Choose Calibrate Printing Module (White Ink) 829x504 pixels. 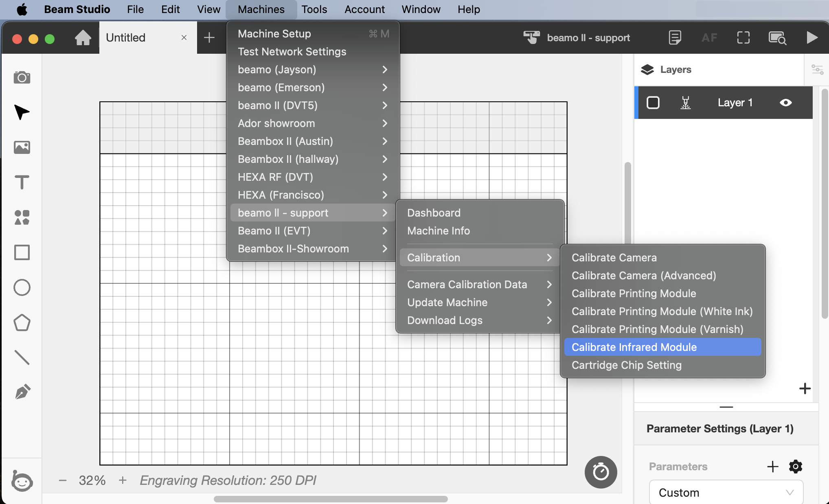point(663,311)
